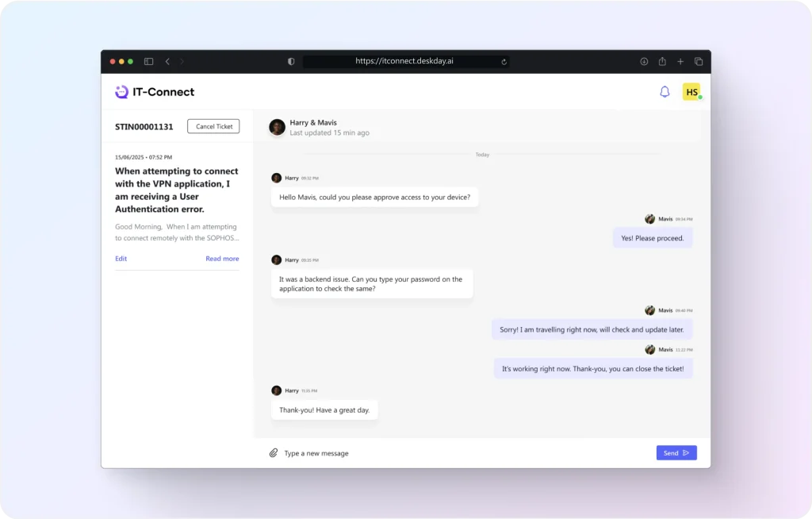Screen dimensions: 812x519
Task: Click the browser share icon
Action: [x=662, y=62]
